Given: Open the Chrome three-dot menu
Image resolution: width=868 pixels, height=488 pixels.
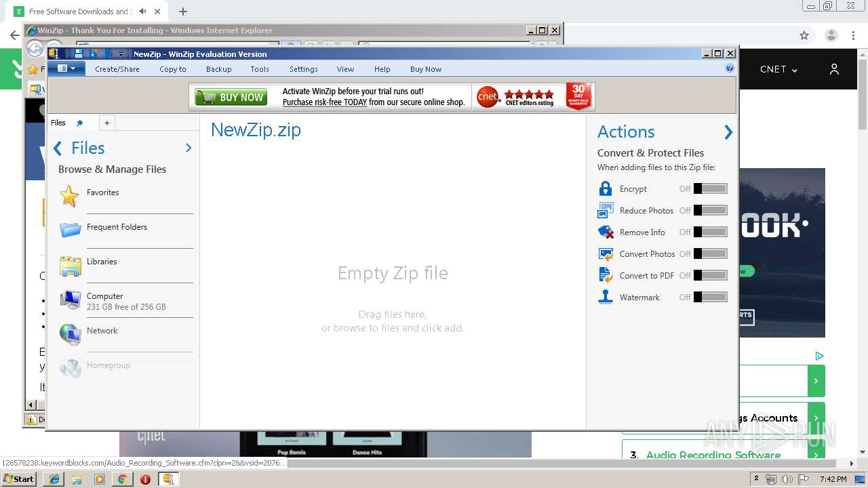Looking at the screenshot, I should click(854, 35).
